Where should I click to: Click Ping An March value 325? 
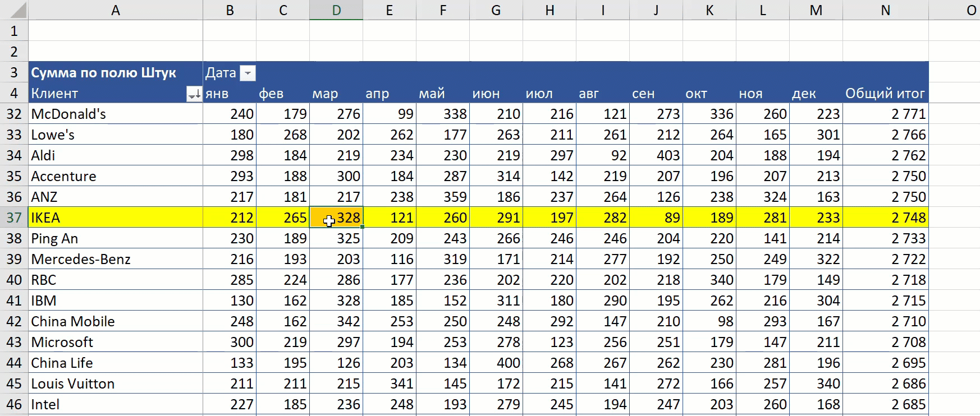click(336, 238)
